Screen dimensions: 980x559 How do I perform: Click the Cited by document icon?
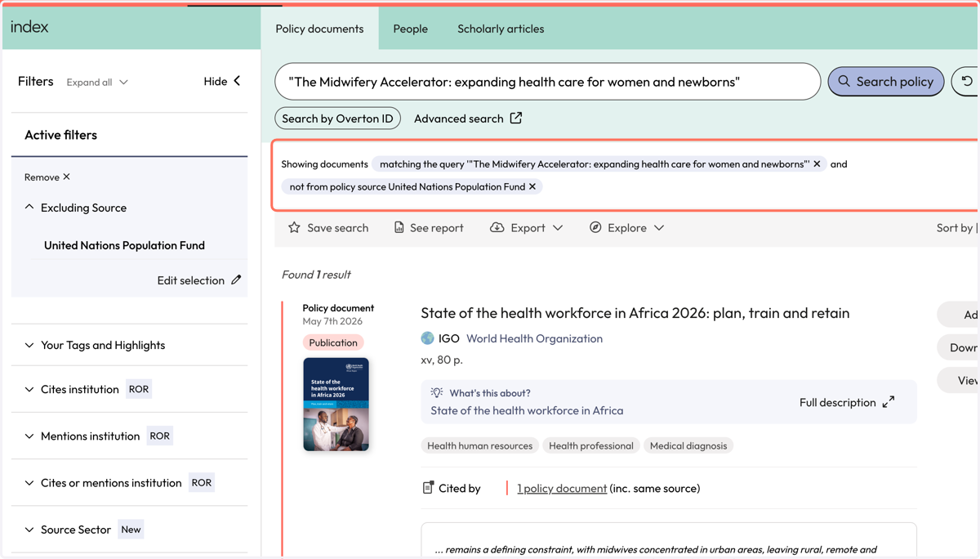(x=428, y=488)
